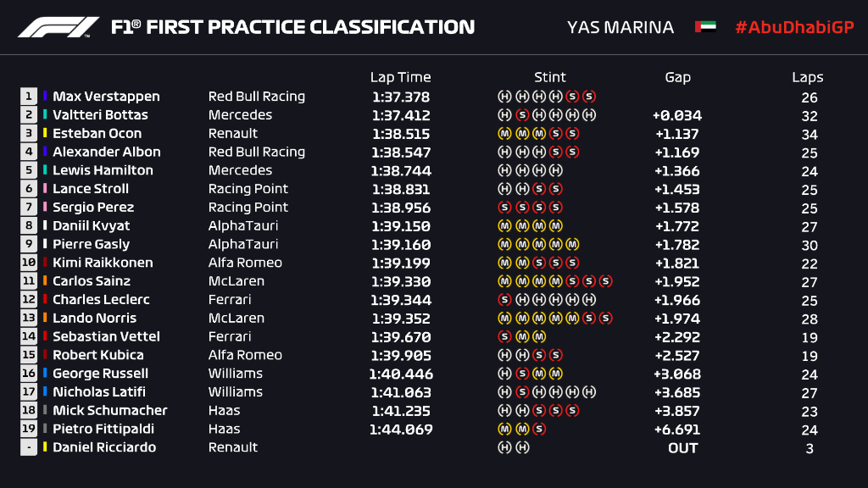Click Sergio Perez's first soft tyre icon
Viewport: 868px width, 488px height.
tap(504, 208)
